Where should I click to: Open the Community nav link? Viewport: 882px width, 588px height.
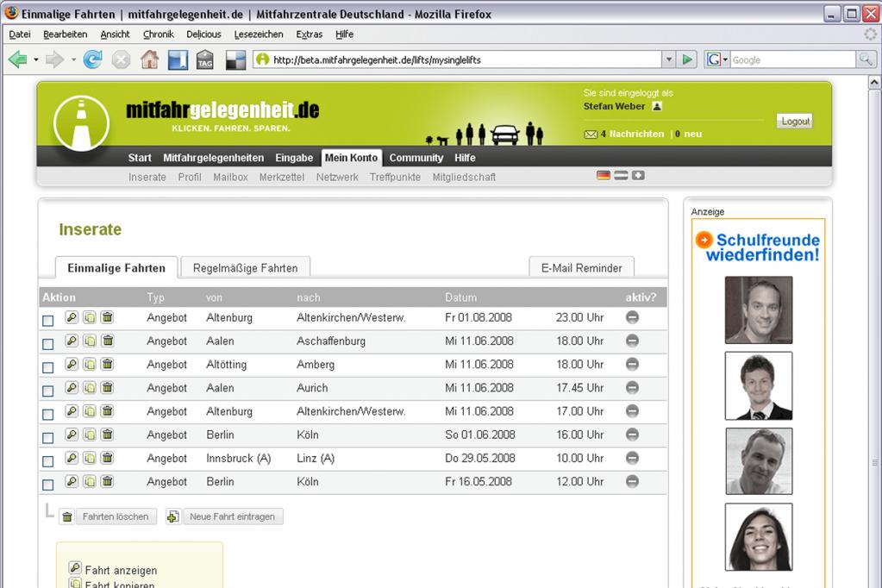tap(416, 158)
